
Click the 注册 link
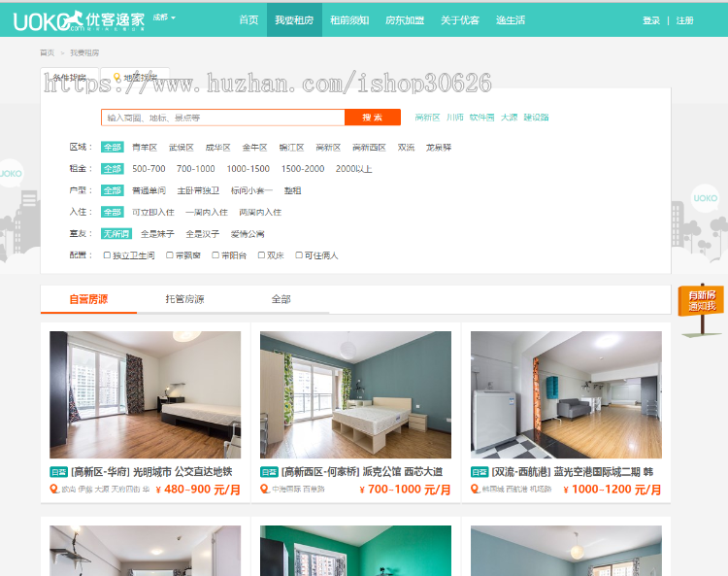coord(684,20)
